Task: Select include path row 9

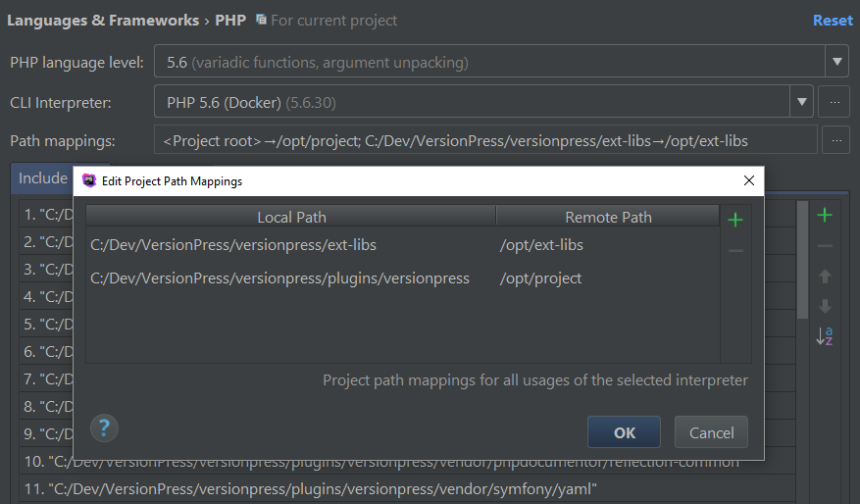Action: pos(47,433)
